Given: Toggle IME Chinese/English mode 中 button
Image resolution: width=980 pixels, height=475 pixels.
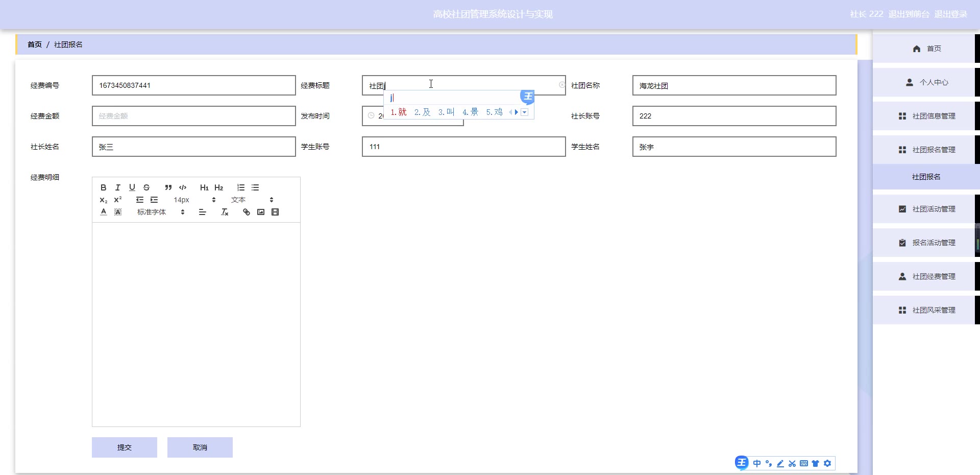Looking at the screenshot, I should (757, 463).
